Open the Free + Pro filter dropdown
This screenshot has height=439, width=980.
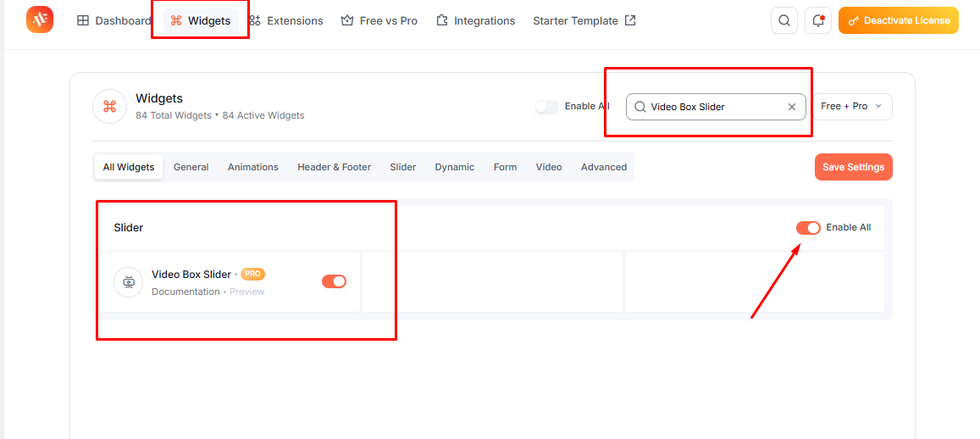click(852, 106)
